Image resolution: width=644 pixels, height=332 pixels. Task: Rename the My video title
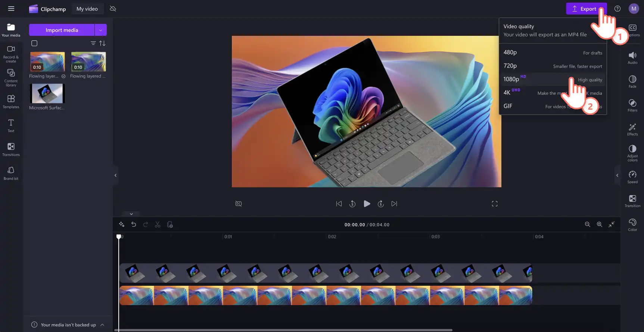click(87, 9)
